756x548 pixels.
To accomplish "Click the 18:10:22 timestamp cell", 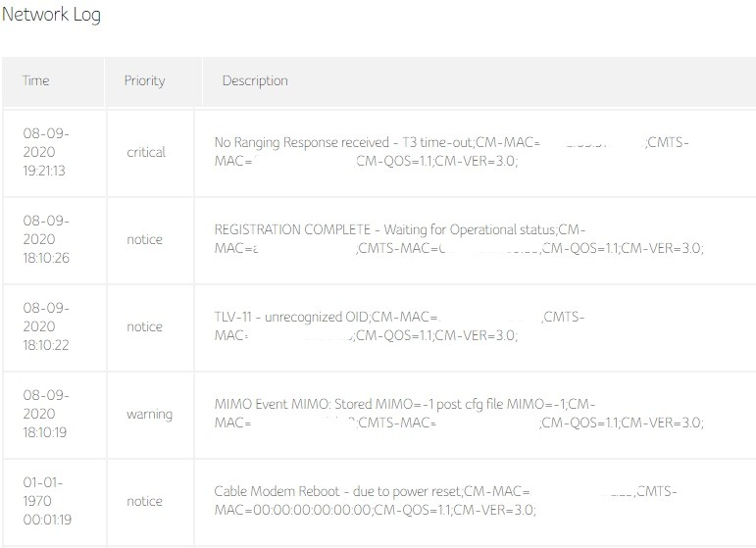I will pos(47,326).
